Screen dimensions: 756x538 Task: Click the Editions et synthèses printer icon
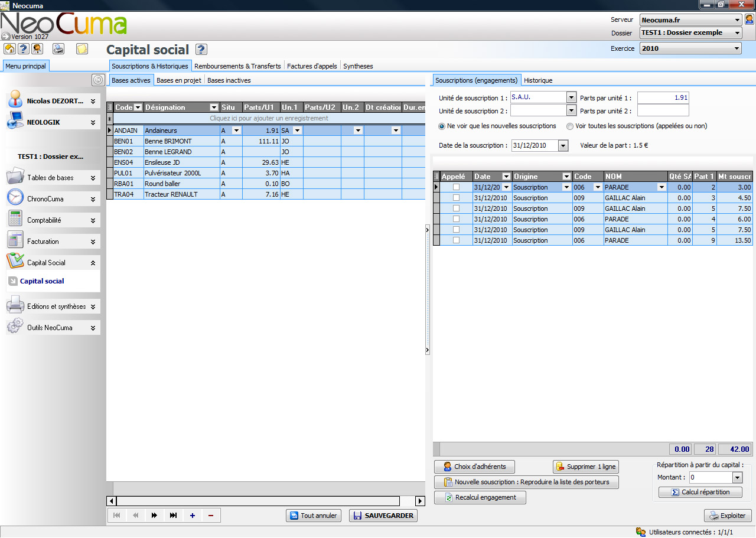tap(15, 305)
